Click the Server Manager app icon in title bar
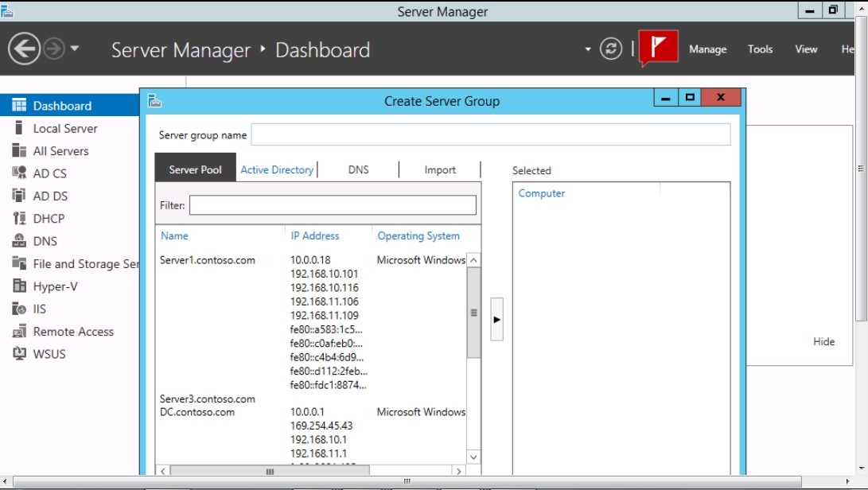The width and height of the screenshot is (868, 490). 6,10
